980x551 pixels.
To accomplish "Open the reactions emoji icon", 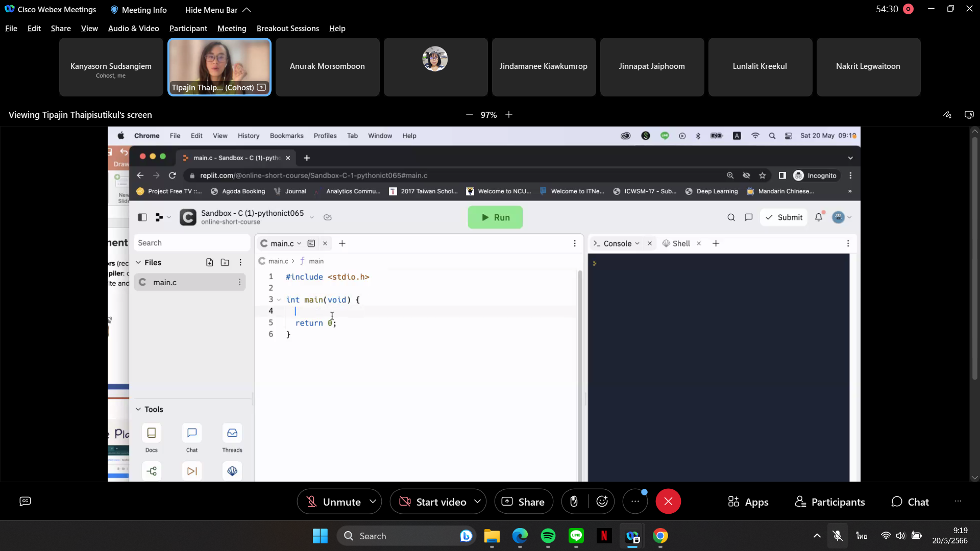I will pos(602,502).
